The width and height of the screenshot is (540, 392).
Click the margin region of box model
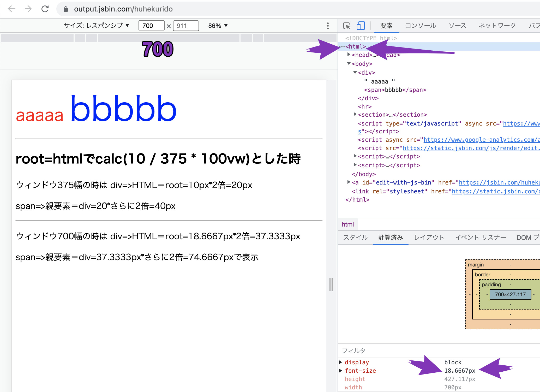(x=476, y=265)
